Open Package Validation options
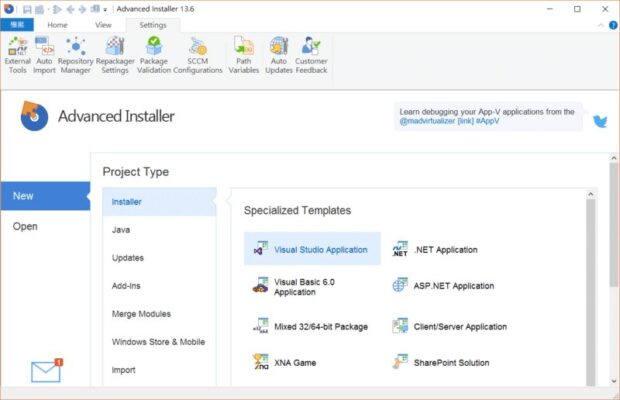This screenshot has width=620, height=400. (154, 55)
